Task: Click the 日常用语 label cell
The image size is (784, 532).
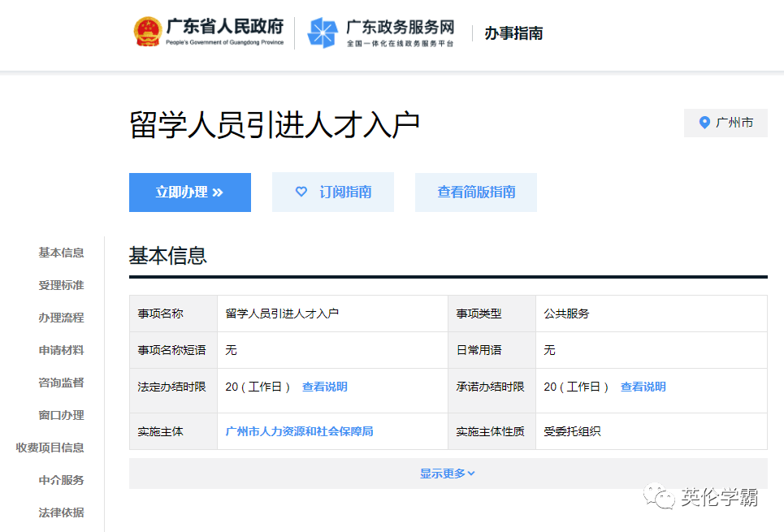Action: [492, 351]
